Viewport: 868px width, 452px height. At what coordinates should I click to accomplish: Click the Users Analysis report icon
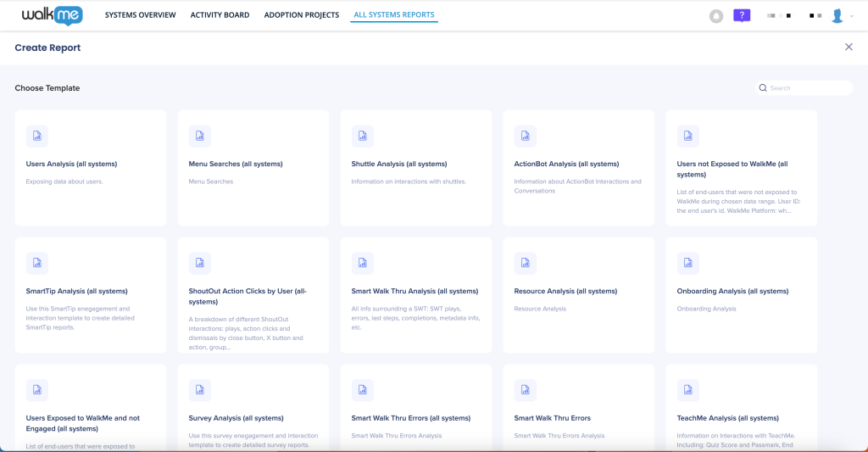pyautogui.click(x=37, y=137)
